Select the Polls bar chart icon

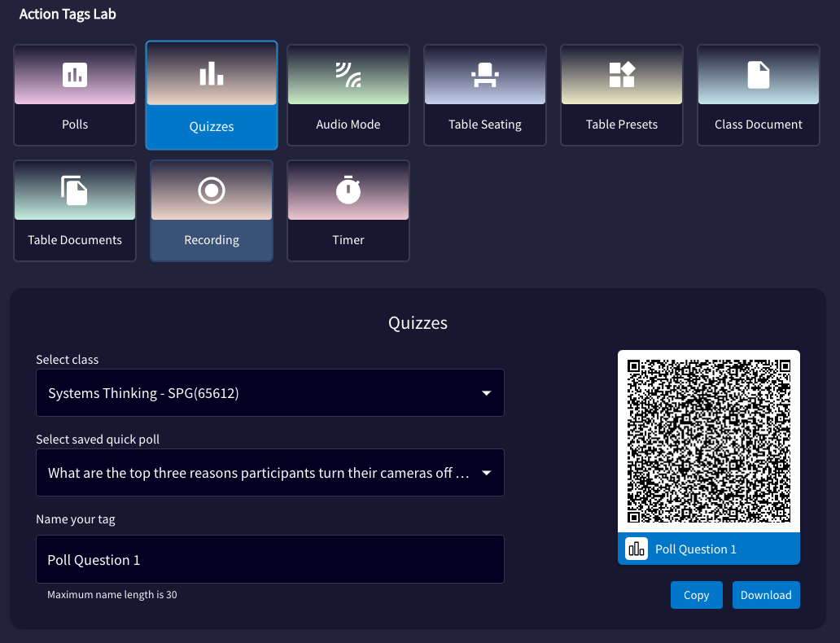pos(75,75)
